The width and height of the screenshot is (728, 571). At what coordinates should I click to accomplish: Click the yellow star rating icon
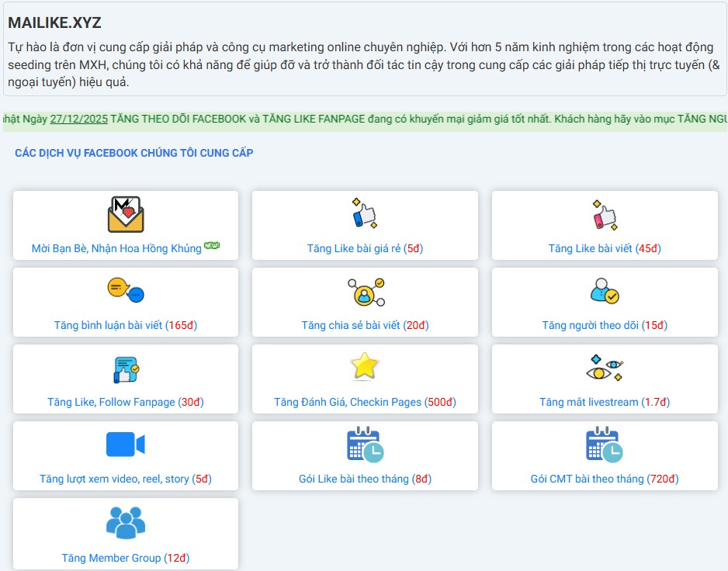(x=365, y=366)
